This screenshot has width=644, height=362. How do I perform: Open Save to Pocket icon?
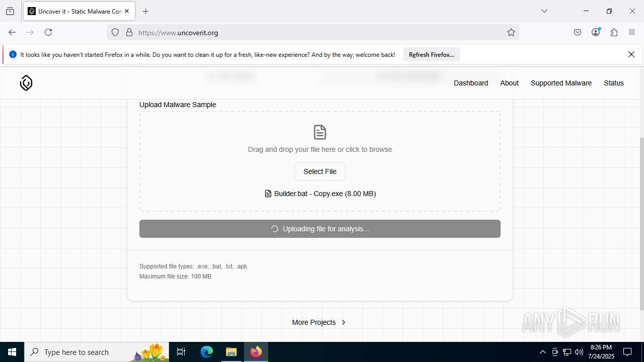point(578,32)
